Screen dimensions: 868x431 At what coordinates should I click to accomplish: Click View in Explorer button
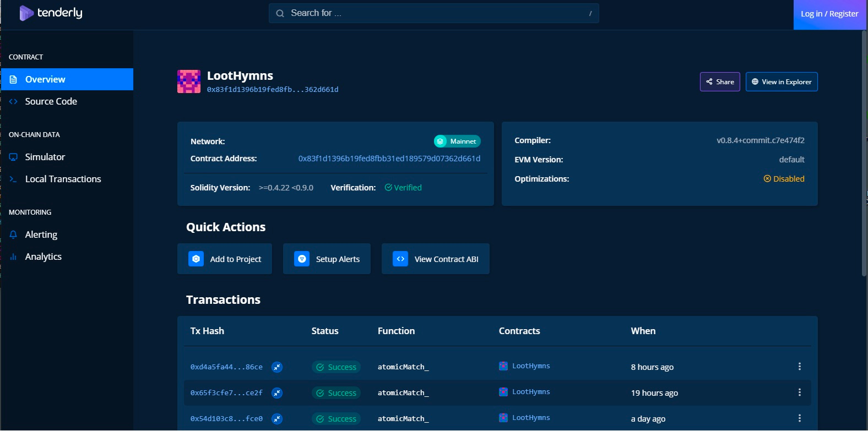coord(782,81)
